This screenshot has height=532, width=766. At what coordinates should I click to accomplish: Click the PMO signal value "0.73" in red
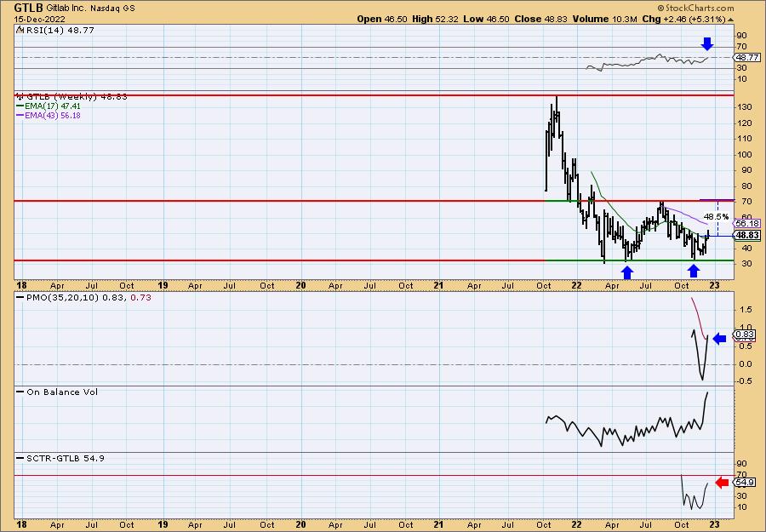141,297
